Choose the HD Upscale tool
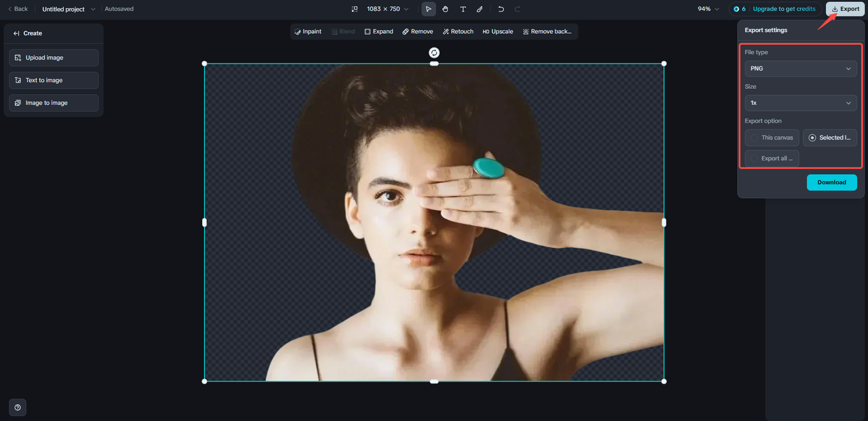Screen dimensions: 868x421 [498, 32]
